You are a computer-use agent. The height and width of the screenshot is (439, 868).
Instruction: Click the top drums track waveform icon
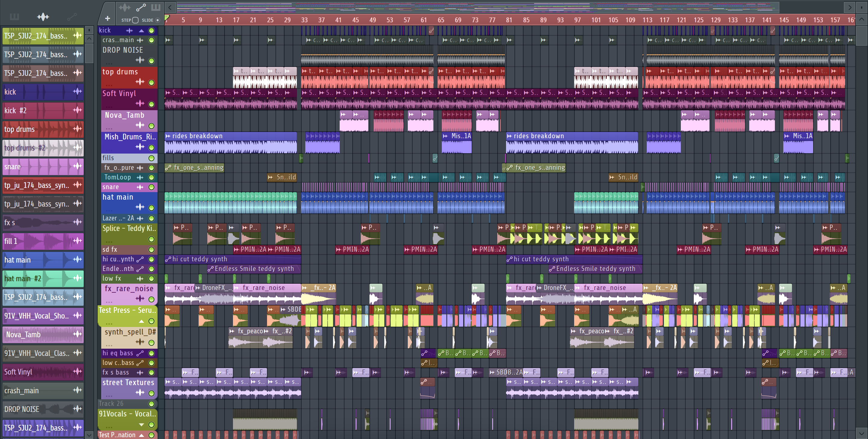point(140,82)
